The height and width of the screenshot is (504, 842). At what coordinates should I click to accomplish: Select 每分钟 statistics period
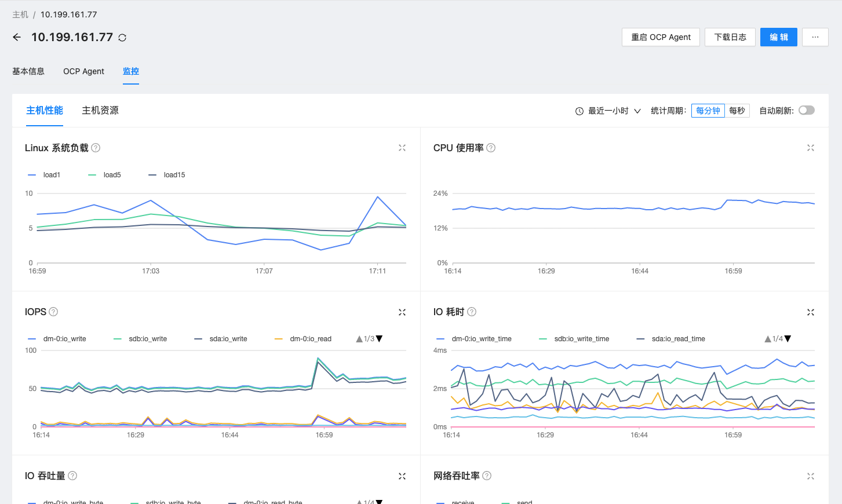point(708,111)
